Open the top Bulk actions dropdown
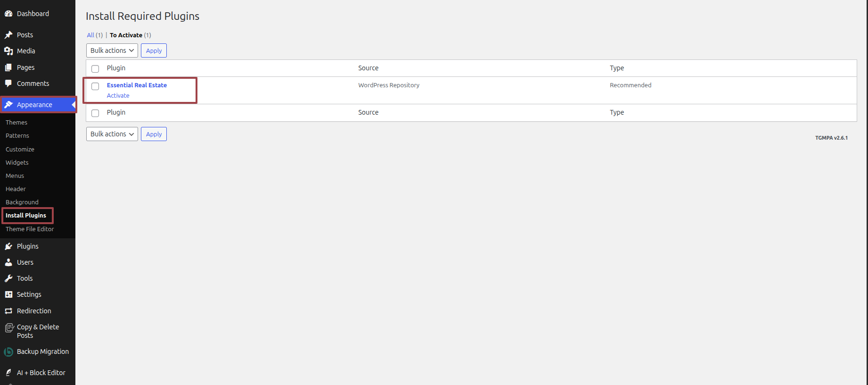 click(112, 50)
